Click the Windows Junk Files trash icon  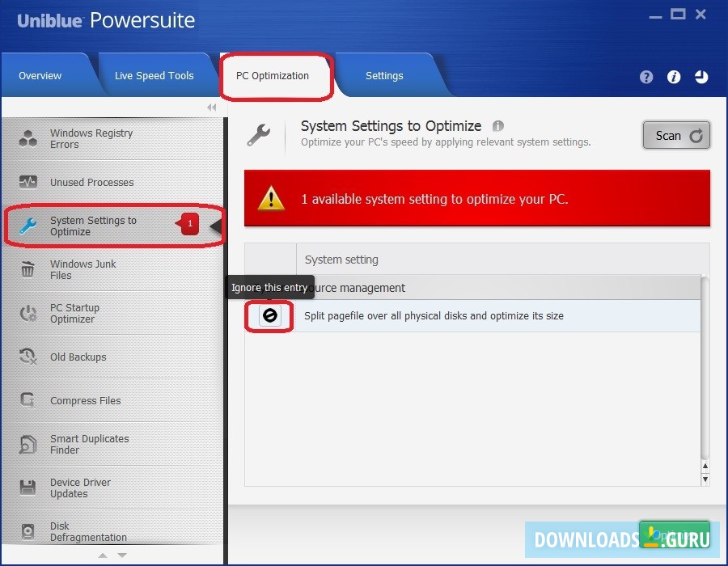tap(28, 269)
